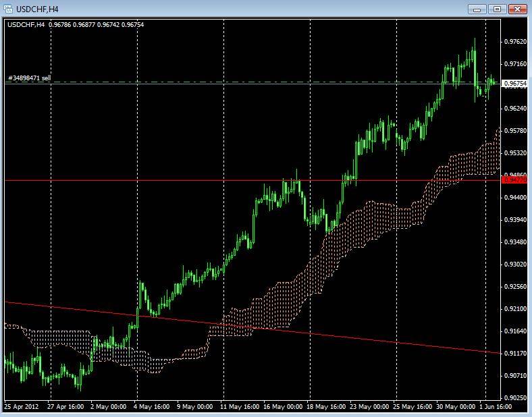Click the 0.95320 price axis label

pyautogui.click(x=514, y=153)
